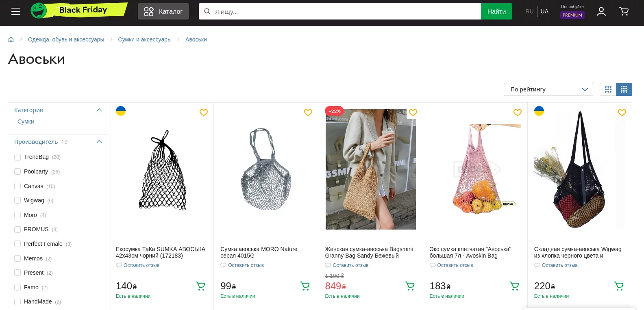Open the shopping cart in header
This screenshot has width=644, height=310.
(624, 11)
